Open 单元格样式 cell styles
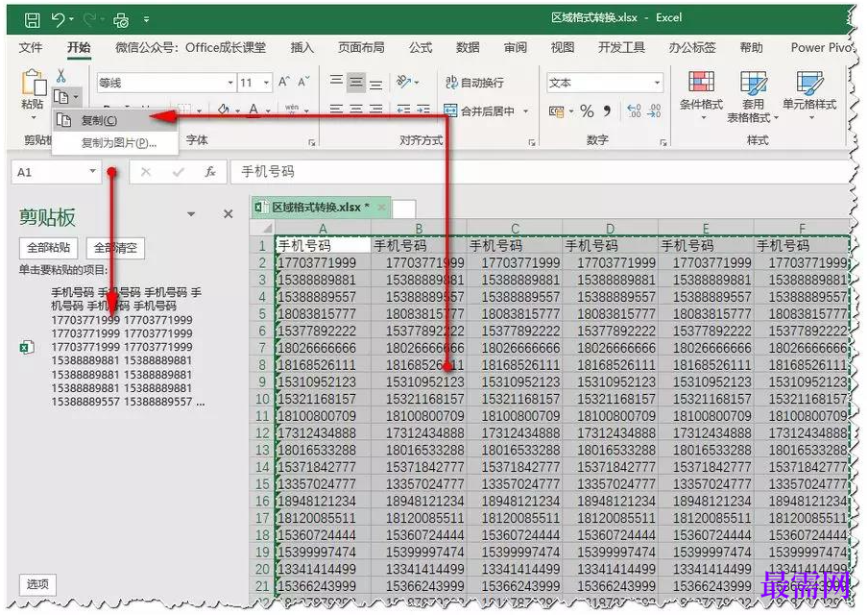This screenshot has width=868, height=615. point(809,94)
